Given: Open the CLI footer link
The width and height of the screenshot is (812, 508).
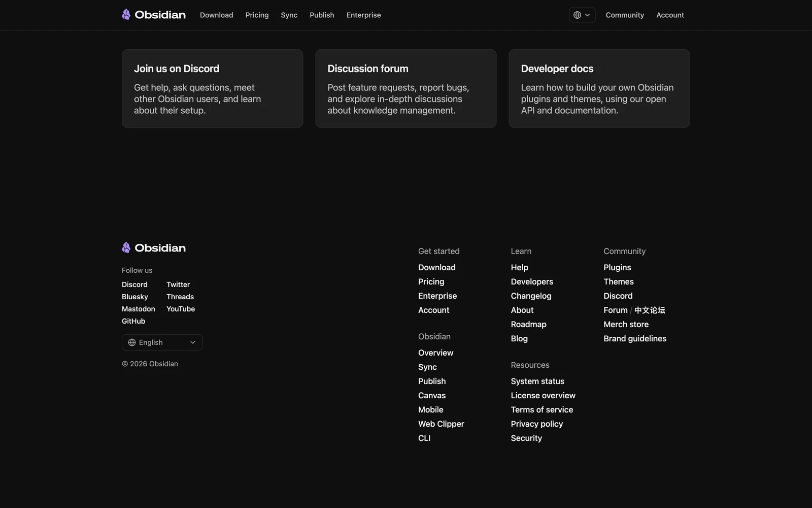Looking at the screenshot, I should point(424,438).
